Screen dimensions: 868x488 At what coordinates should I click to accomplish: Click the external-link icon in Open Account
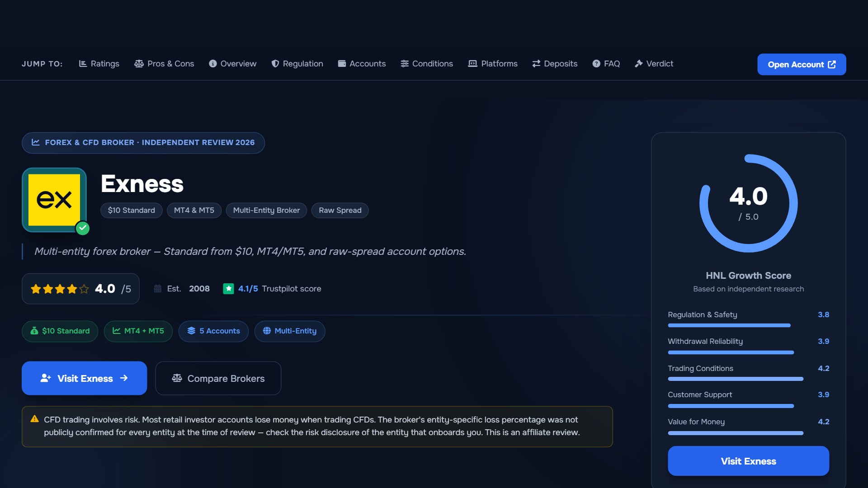pyautogui.click(x=832, y=65)
